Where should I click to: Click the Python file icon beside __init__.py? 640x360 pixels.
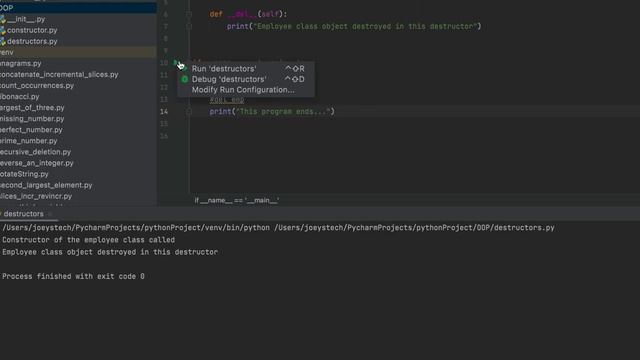point(3,19)
